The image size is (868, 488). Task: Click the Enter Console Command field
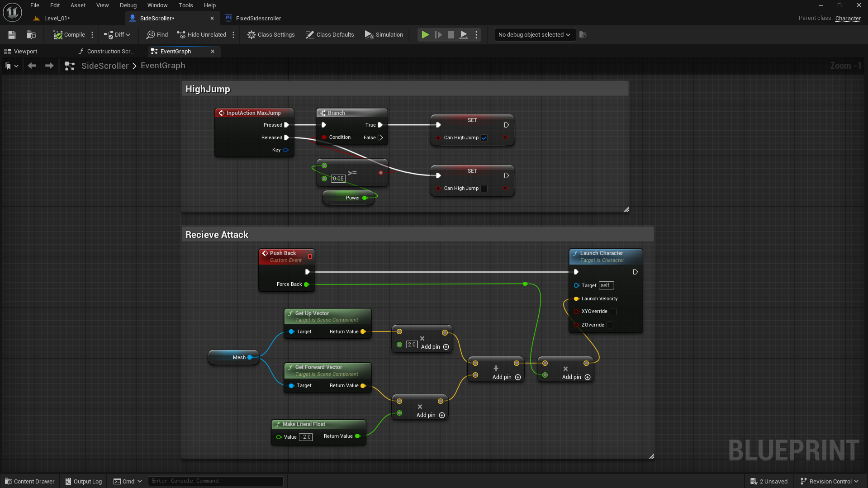click(x=215, y=481)
